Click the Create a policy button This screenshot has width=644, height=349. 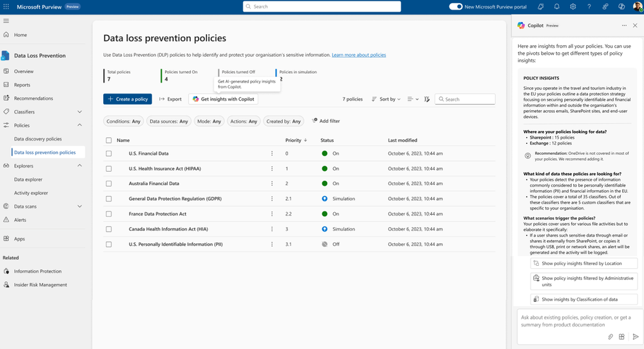coord(128,99)
